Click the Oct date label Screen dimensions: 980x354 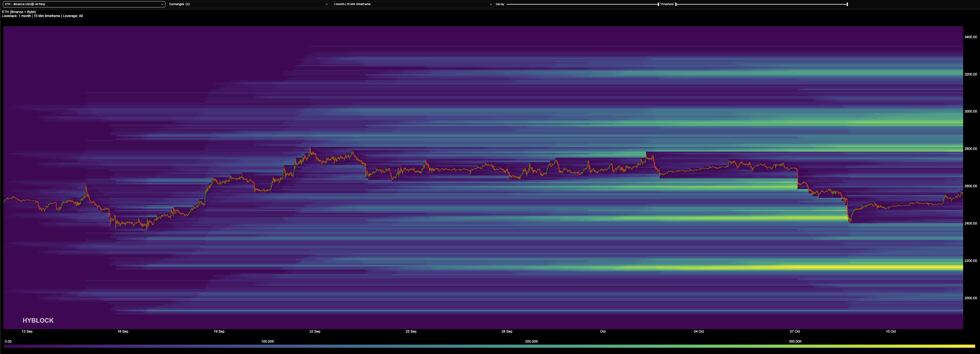coord(603,331)
